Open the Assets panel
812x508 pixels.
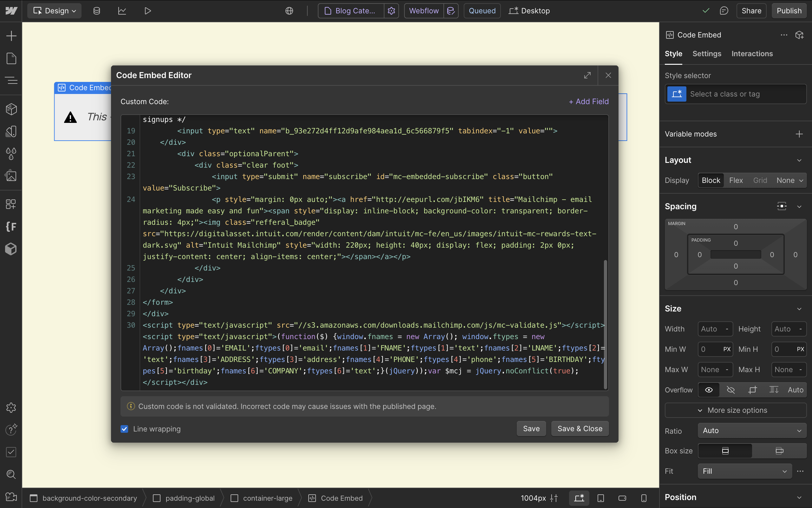(11, 176)
